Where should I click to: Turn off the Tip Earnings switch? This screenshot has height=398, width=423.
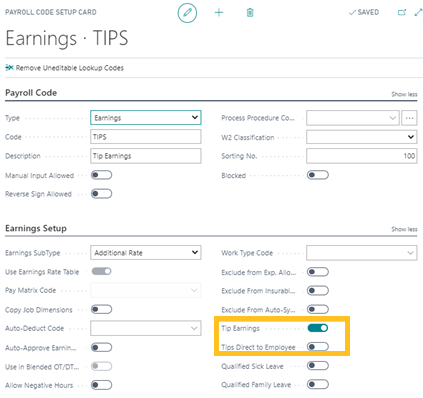pyautogui.click(x=318, y=328)
